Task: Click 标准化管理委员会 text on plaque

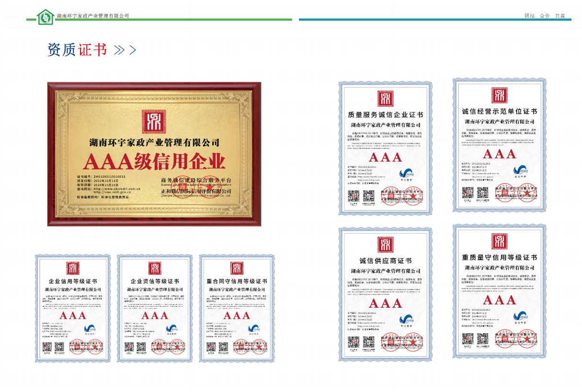Action: (115, 197)
